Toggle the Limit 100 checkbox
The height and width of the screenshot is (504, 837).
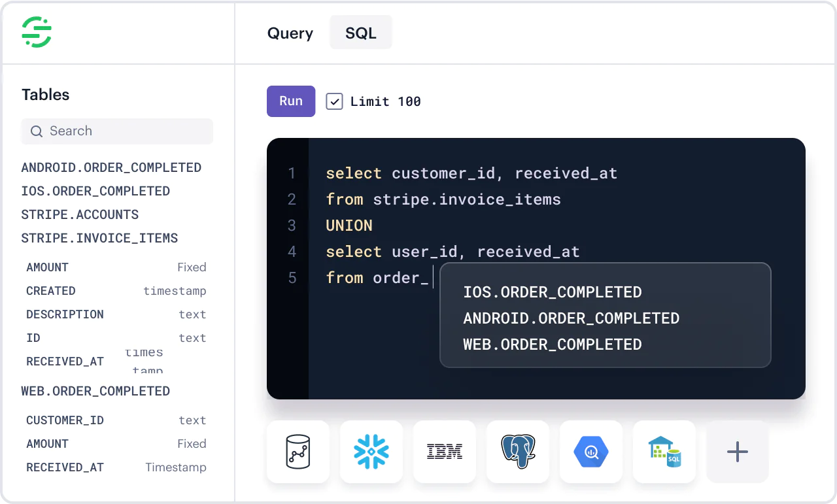(x=334, y=101)
